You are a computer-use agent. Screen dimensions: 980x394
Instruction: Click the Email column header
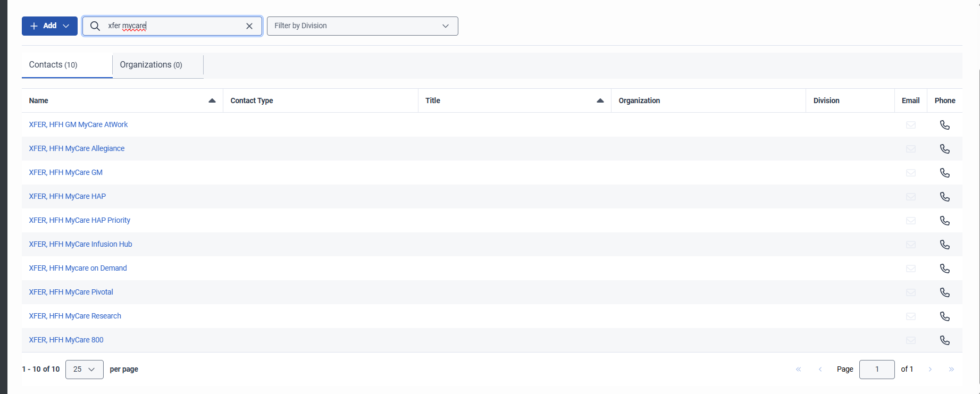click(x=910, y=100)
